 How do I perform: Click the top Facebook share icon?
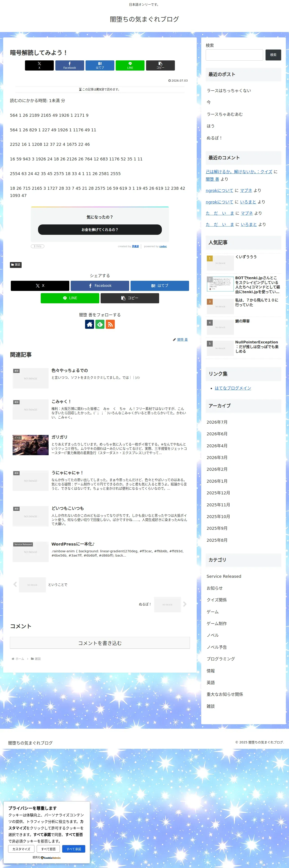click(x=70, y=65)
